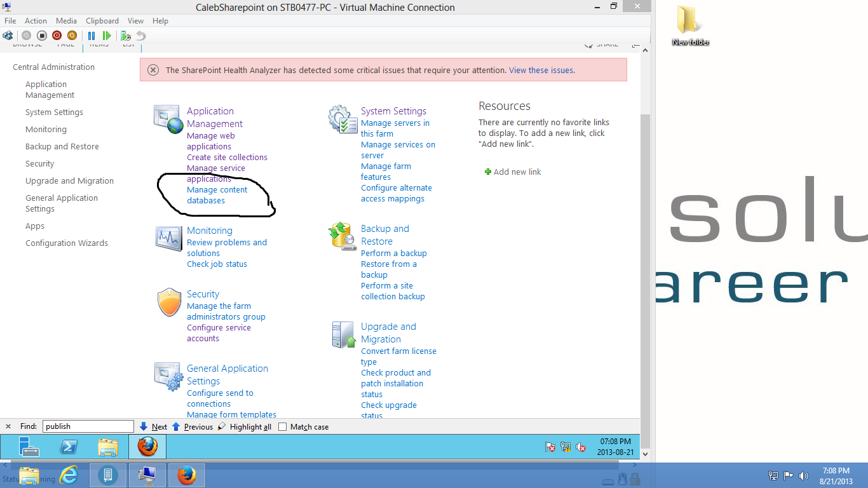Click Check job status link

point(217,264)
